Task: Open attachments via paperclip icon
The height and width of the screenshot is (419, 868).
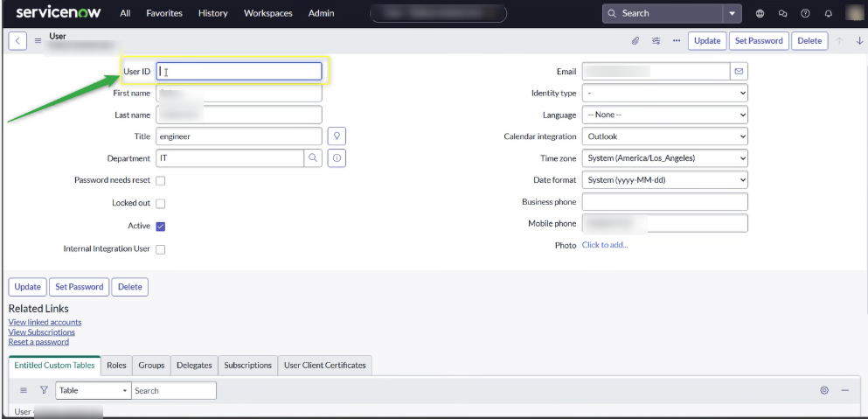Action: tap(635, 40)
